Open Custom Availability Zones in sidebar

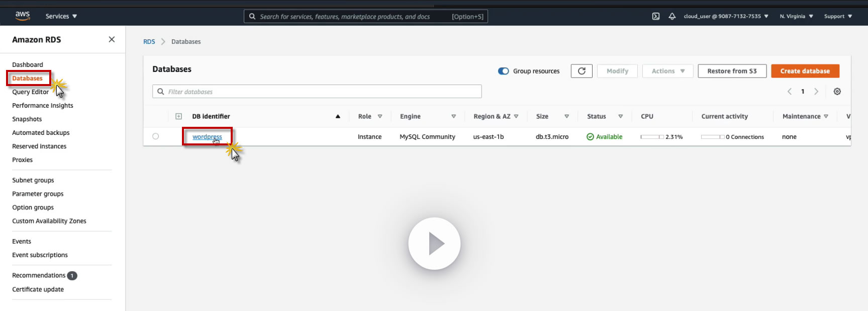pyautogui.click(x=49, y=221)
